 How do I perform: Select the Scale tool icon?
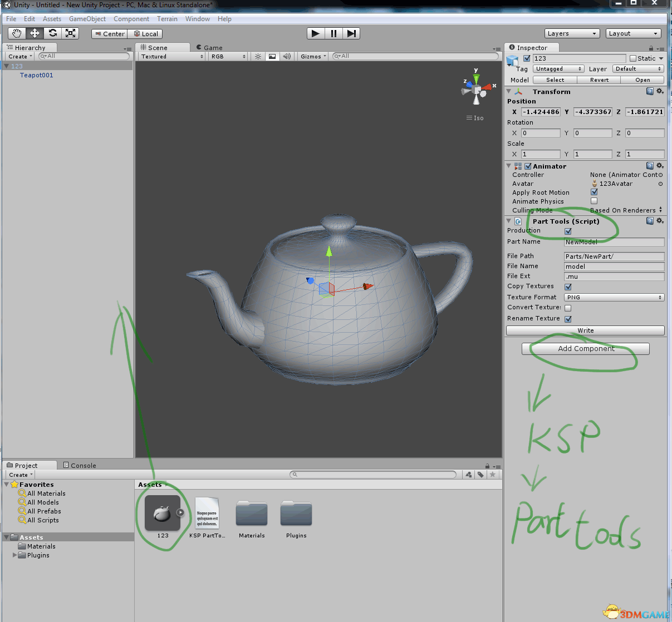70,33
